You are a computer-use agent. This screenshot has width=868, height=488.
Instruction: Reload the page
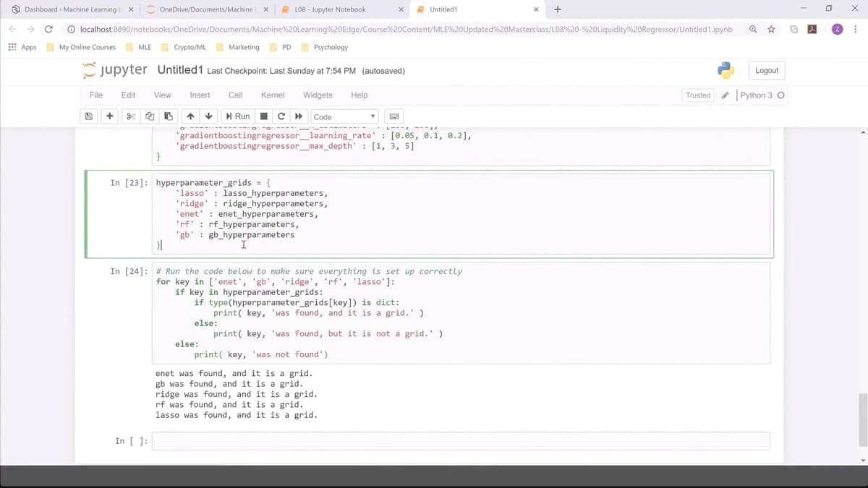tap(48, 29)
